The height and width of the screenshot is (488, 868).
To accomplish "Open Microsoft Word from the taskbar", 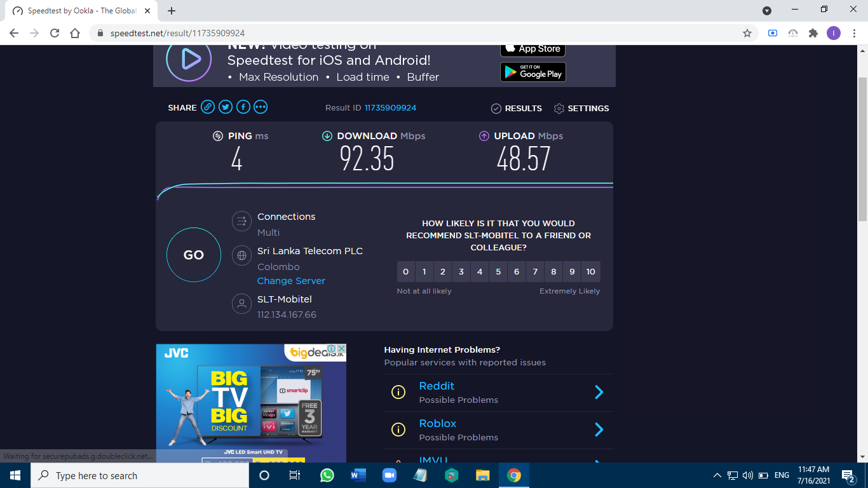I will [358, 475].
